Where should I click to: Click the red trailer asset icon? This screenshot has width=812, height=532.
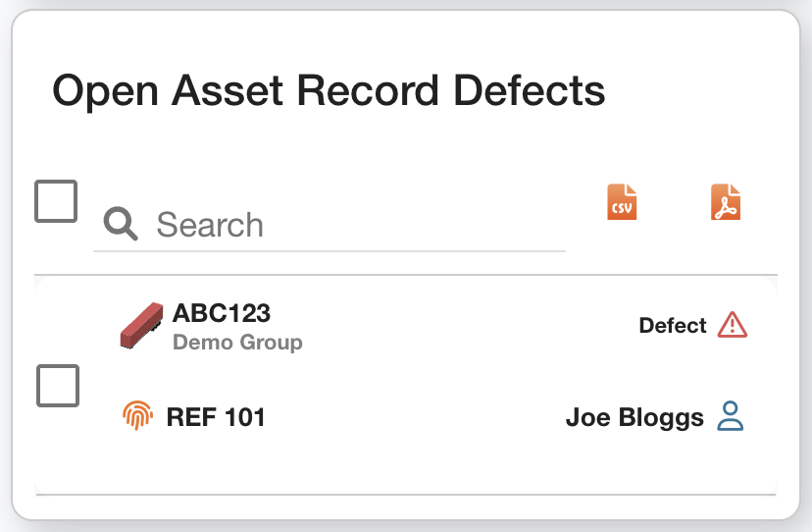click(x=141, y=325)
